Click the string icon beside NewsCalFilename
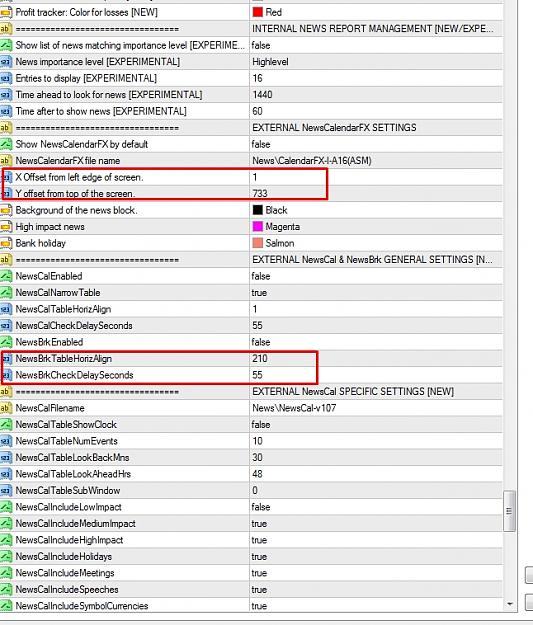533x625 pixels. tap(5, 408)
